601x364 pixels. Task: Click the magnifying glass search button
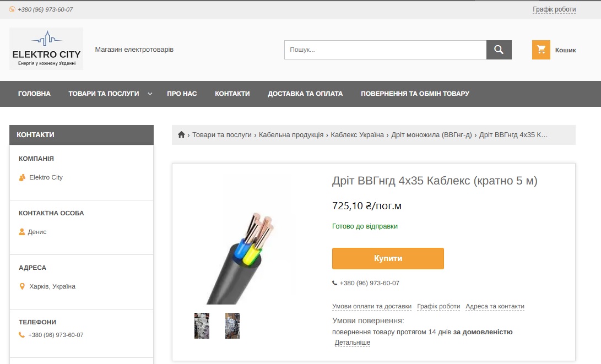(499, 50)
